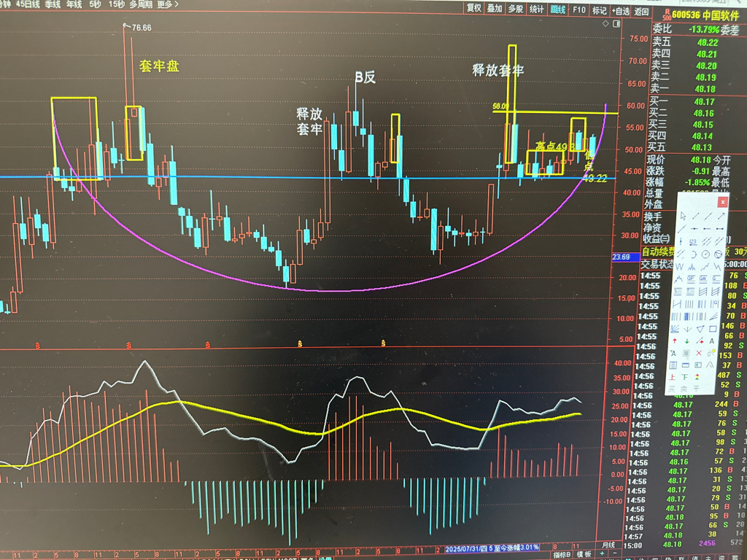747x560 pixels.
Task: Select the Gann fan lines tool
Action: point(675,329)
